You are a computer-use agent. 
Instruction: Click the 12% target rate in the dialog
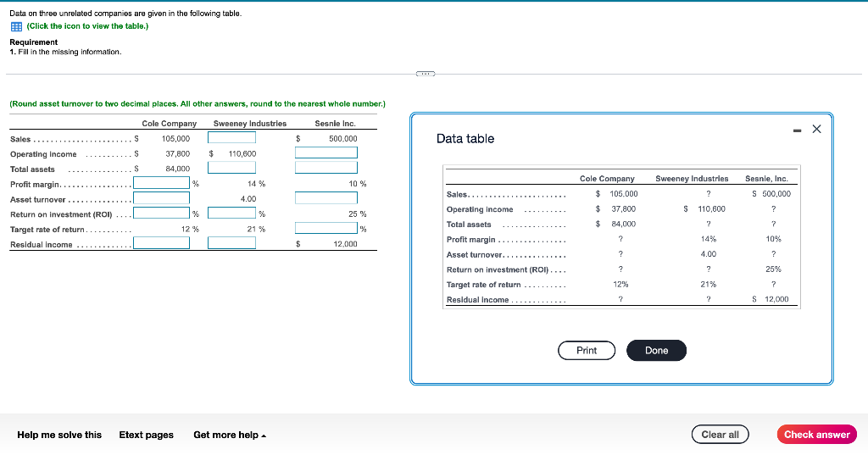620,284
